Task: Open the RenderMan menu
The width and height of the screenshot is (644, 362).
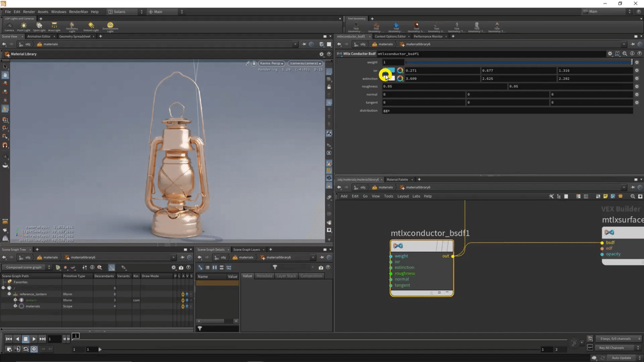Action: coord(79,12)
